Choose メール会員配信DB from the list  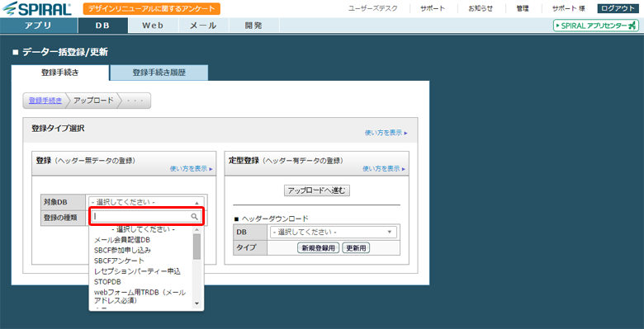pos(122,240)
